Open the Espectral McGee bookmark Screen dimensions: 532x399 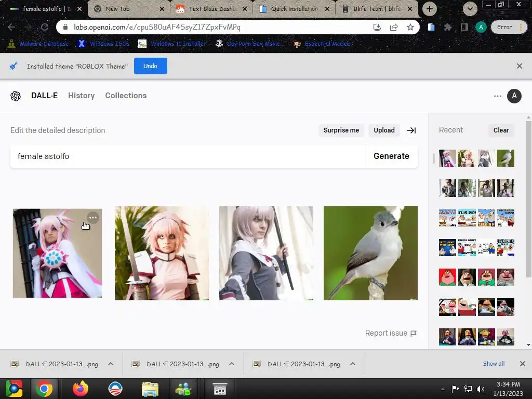pos(322,44)
